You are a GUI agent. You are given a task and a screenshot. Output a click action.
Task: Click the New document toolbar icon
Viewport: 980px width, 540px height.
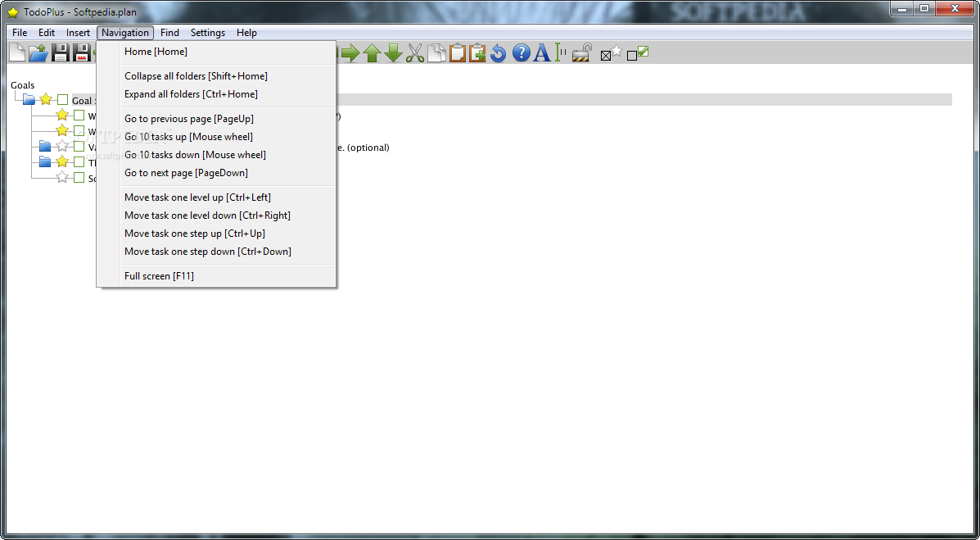(17, 53)
